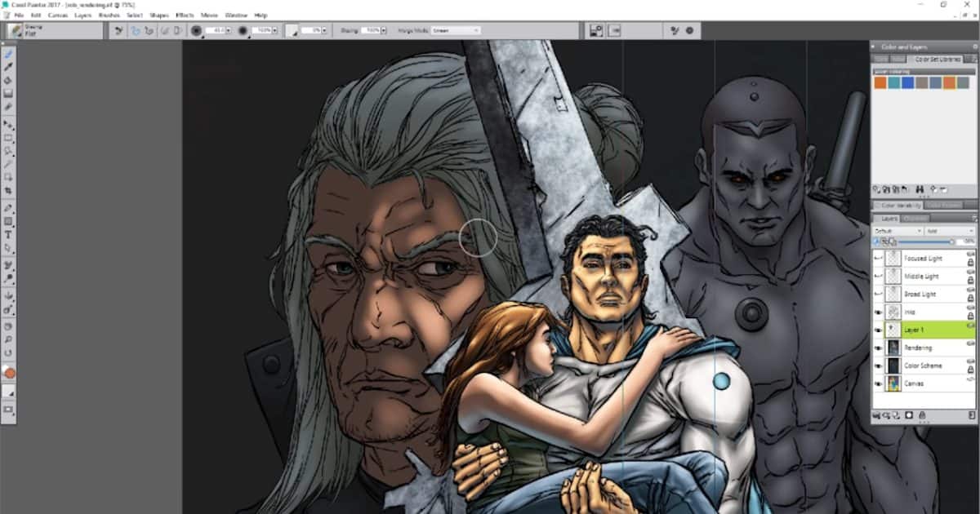
Task: Select the Middle Light layer
Action: click(924, 276)
